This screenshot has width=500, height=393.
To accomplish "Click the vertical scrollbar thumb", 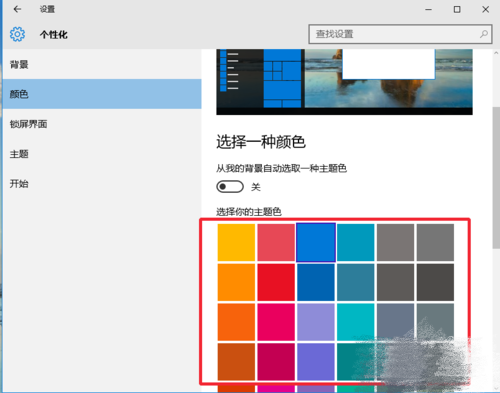I will [496, 178].
